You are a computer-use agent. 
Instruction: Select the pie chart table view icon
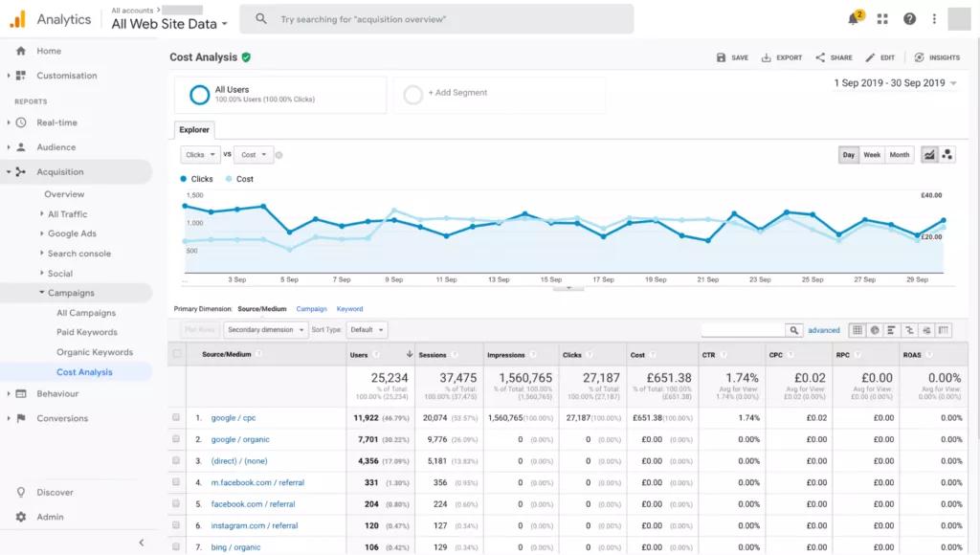(874, 330)
